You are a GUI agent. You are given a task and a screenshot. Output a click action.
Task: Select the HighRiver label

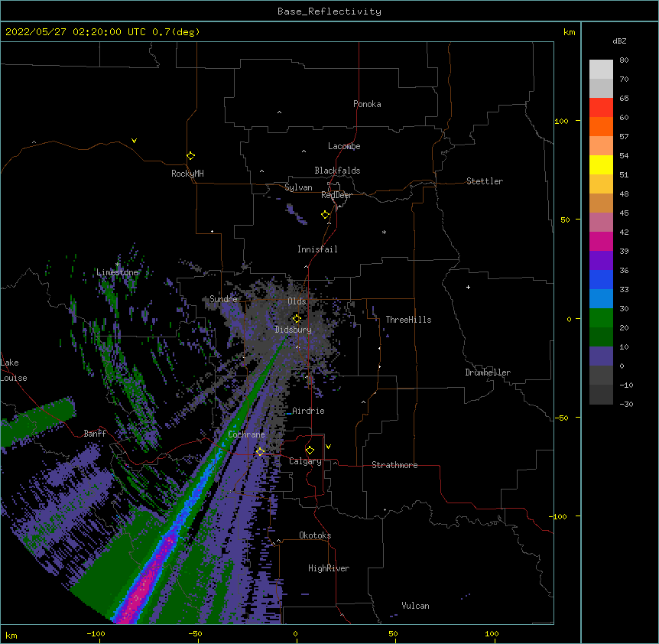[x=329, y=568]
